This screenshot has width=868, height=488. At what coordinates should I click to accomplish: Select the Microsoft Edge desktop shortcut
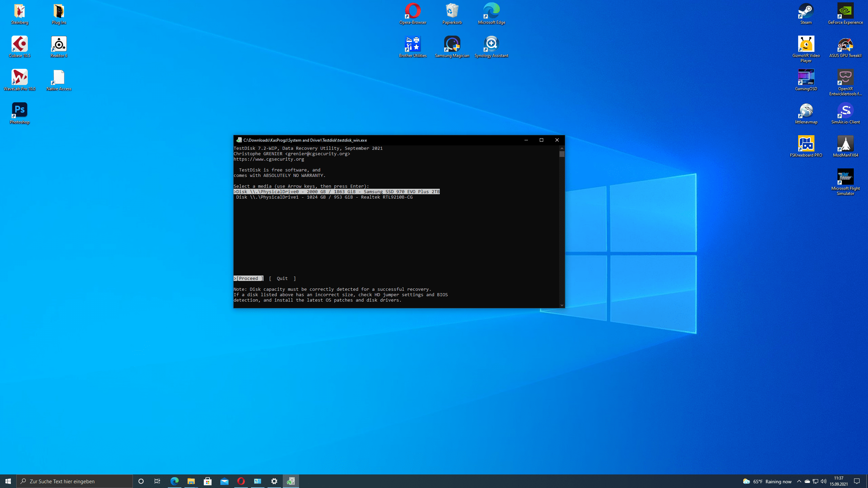click(491, 14)
